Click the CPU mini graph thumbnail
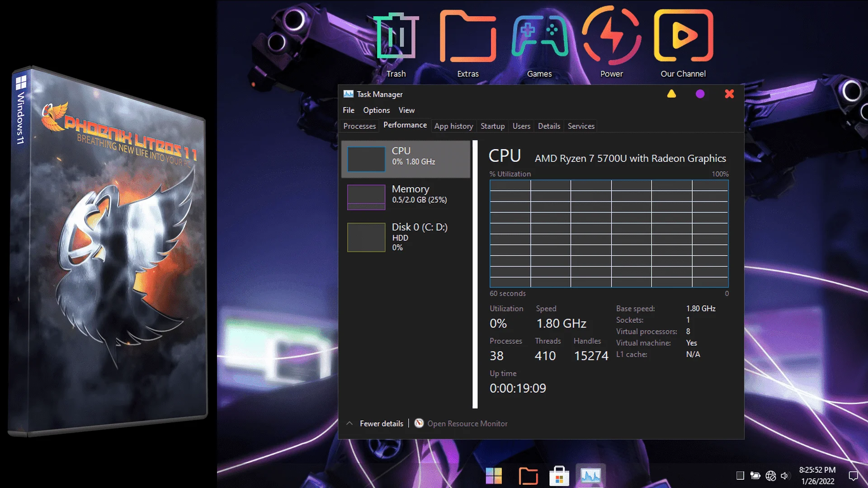Image resolution: width=868 pixels, height=488 pixels. click(366, 159)
